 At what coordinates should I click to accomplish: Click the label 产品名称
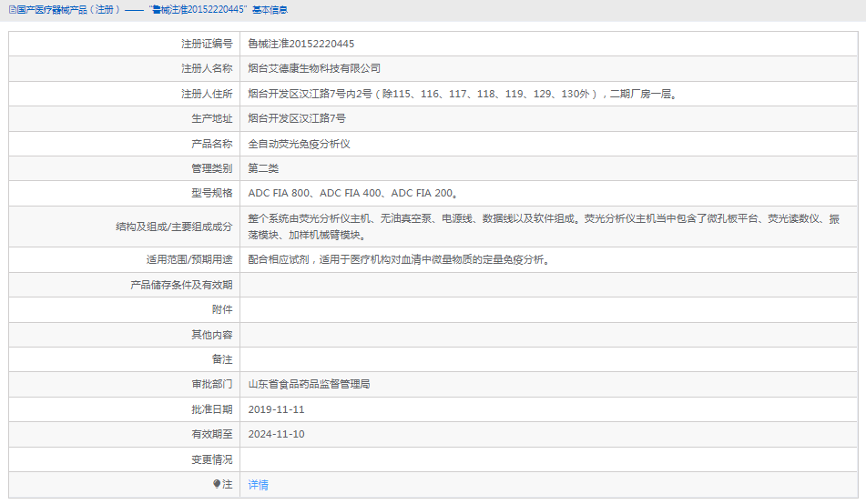click(212, 144)
